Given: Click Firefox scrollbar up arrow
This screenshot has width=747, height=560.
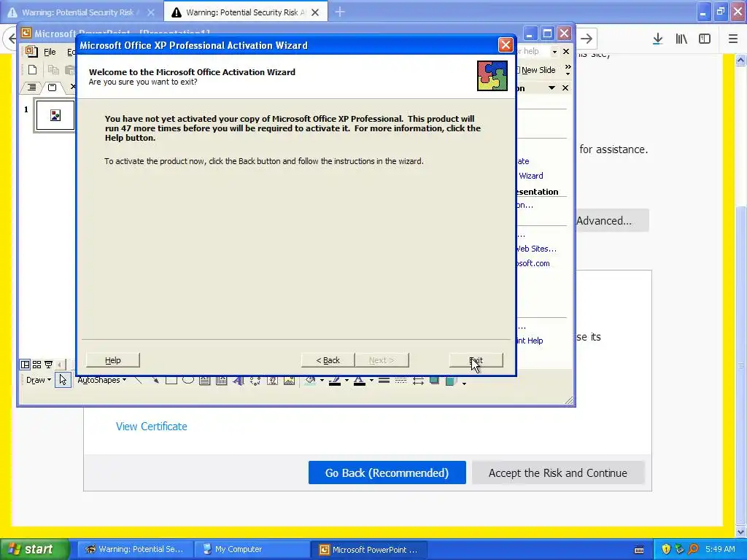Looking at the screenshot, I should 740,60.
